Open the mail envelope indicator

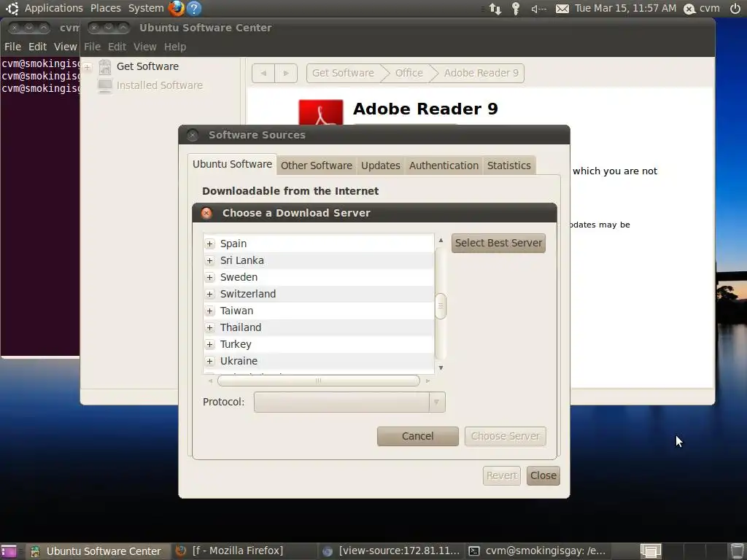[x=562, y=9]
